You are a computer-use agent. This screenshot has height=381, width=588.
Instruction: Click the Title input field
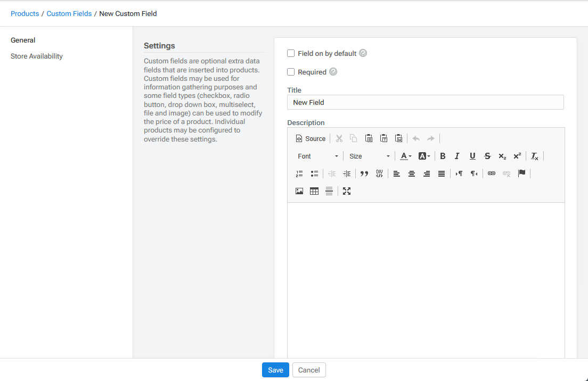(425, 102)
